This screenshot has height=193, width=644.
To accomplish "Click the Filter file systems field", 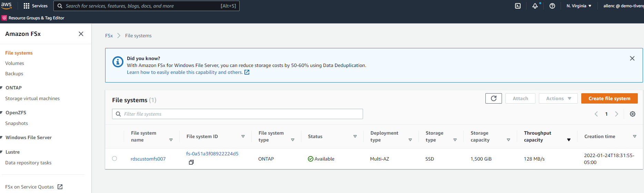I will point(238,114).
